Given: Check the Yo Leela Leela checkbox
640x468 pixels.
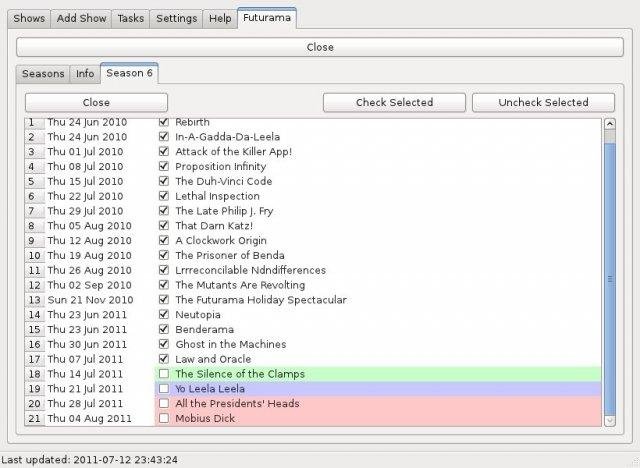Looking at the screenshot, I should click(164, 388).
